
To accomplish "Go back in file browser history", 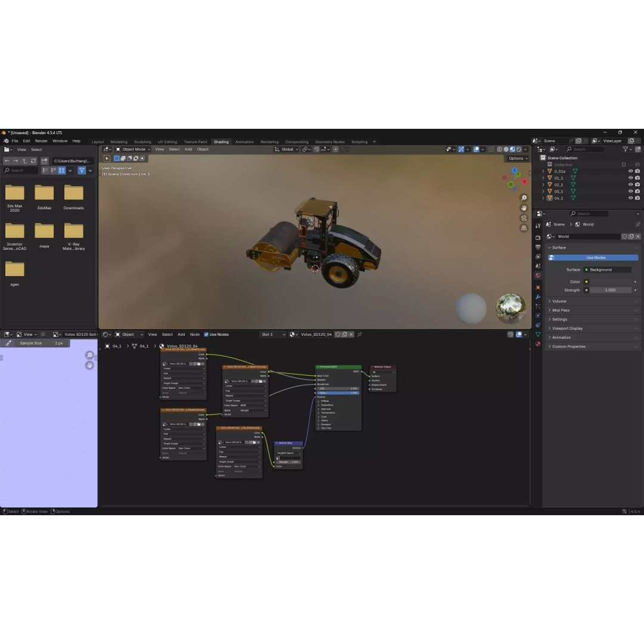I will click(7, 161).
